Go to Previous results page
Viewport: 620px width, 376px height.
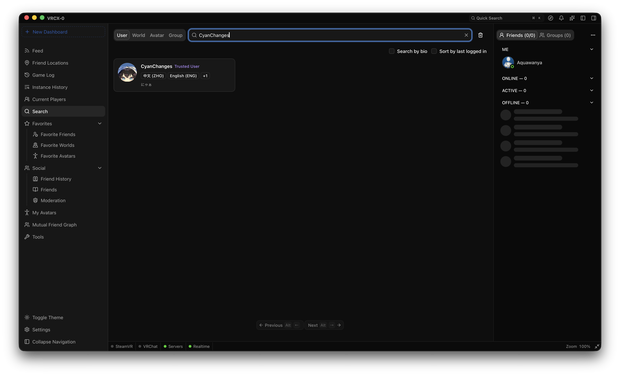[x=280, y=325]
